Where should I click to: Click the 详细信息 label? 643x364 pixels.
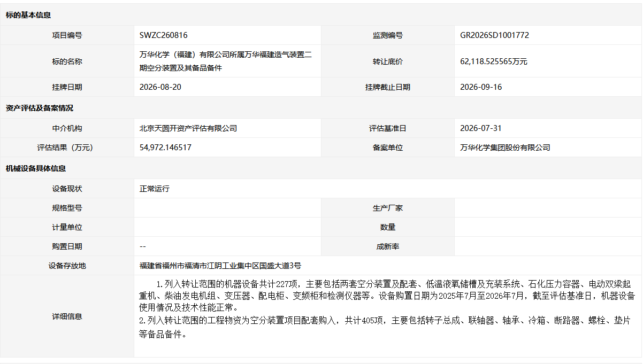pos(67,316)
